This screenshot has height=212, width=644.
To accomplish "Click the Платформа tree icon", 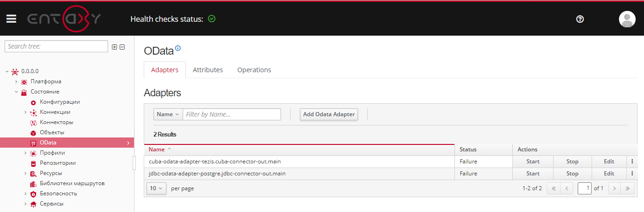I will (x=24, y=81).
